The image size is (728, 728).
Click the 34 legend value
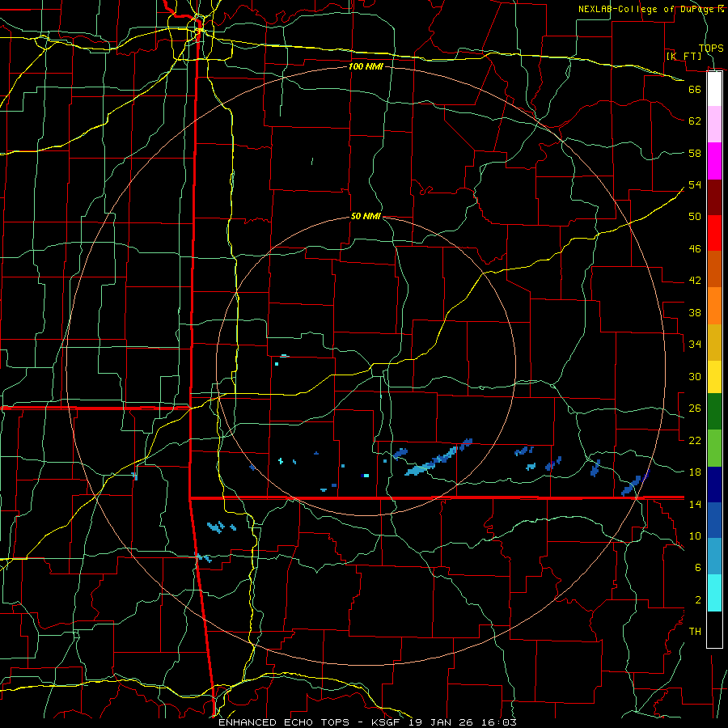(695, 345)
